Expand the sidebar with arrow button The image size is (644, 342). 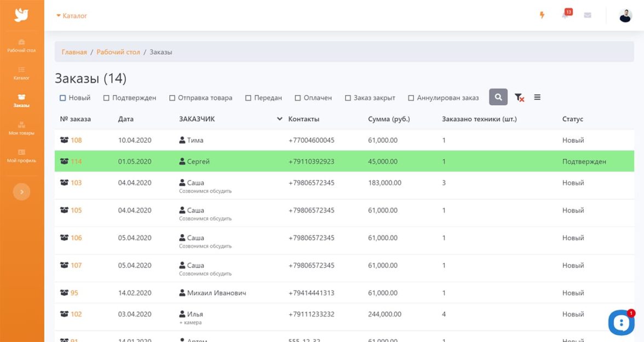21,192
